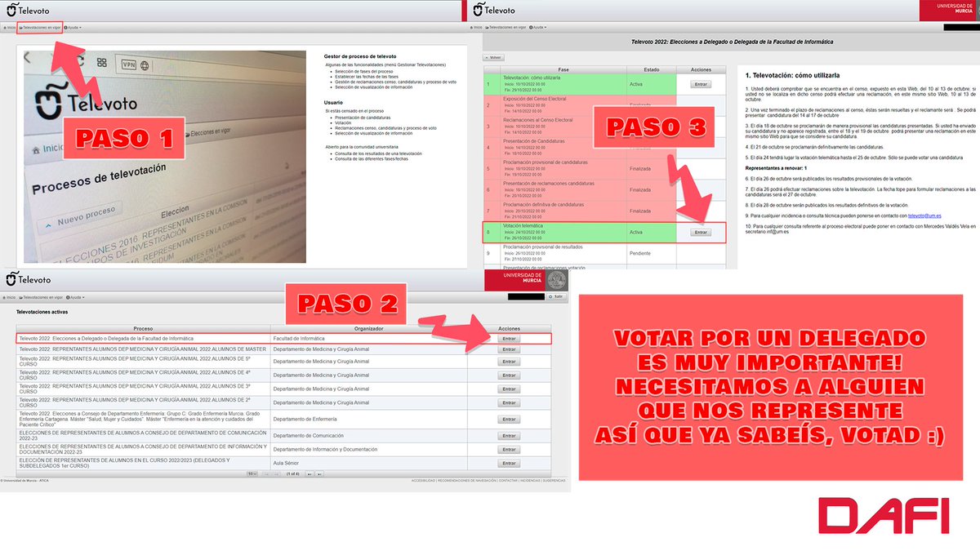Click Gestor de proceso de televoto heading
The image size is (980, 551).
(360, 55)
